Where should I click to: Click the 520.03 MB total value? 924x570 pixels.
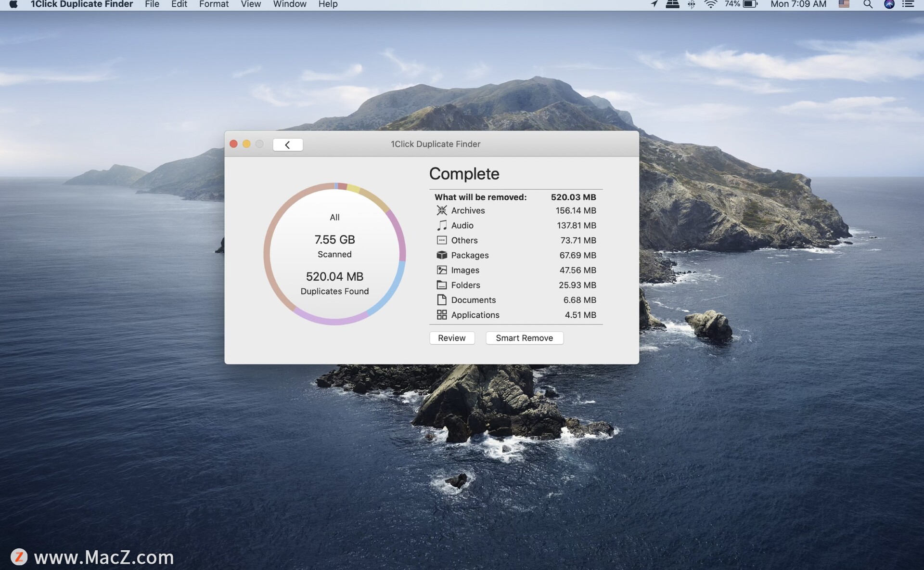pos(573,197)
